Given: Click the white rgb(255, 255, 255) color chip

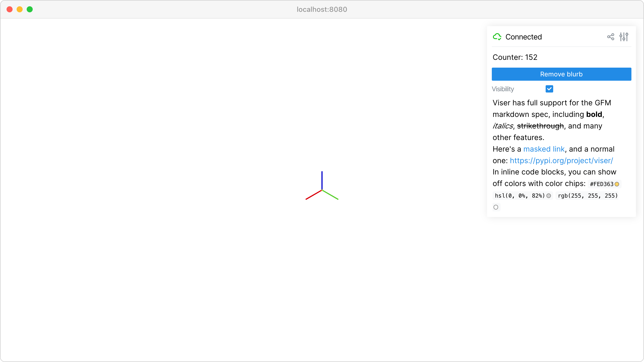Looking at the screenshot, I should [496, 207].
